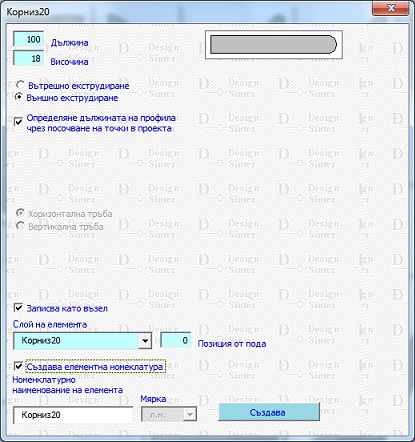This screenshot has height=442, width=415.
Task: Click the Дължина input field with 100
Action: tap(28, 39)
